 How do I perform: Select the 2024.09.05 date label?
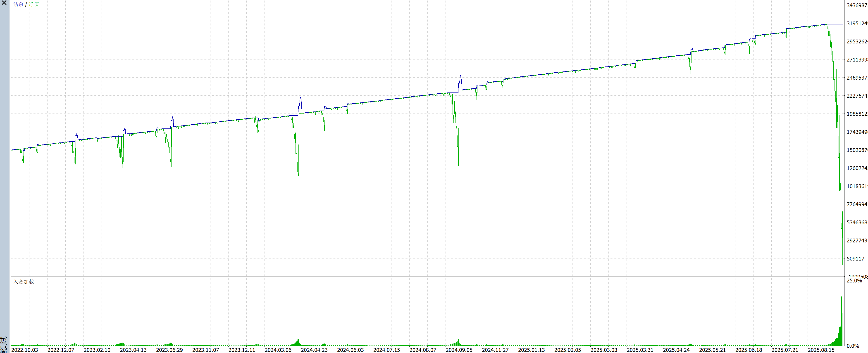click(459, 350)
